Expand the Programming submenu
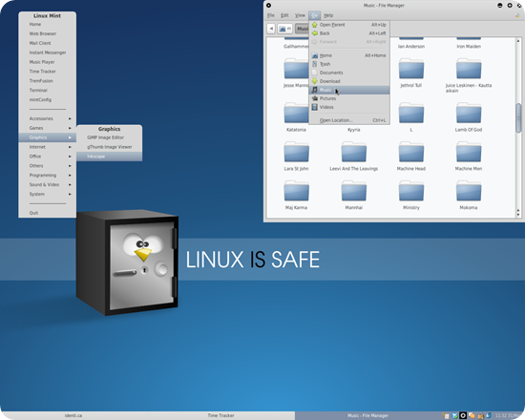This screenshot has width=525, height=420. 47,175
